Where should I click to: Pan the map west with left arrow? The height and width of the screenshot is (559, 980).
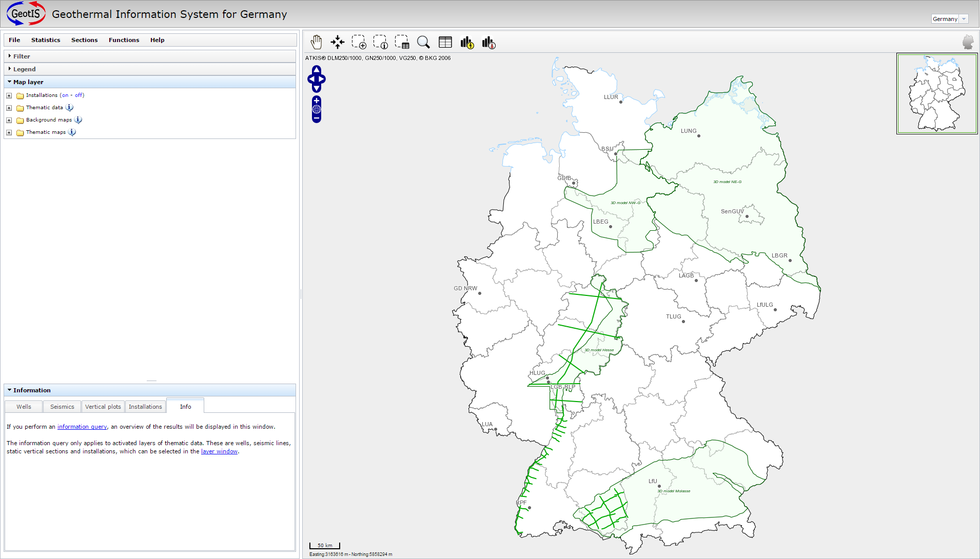(310, 79)
